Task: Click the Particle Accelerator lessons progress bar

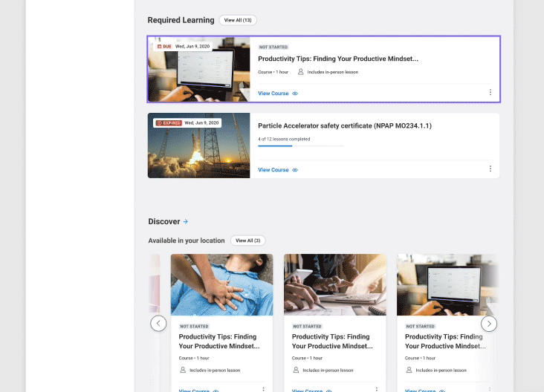Action: coord(301,146)
